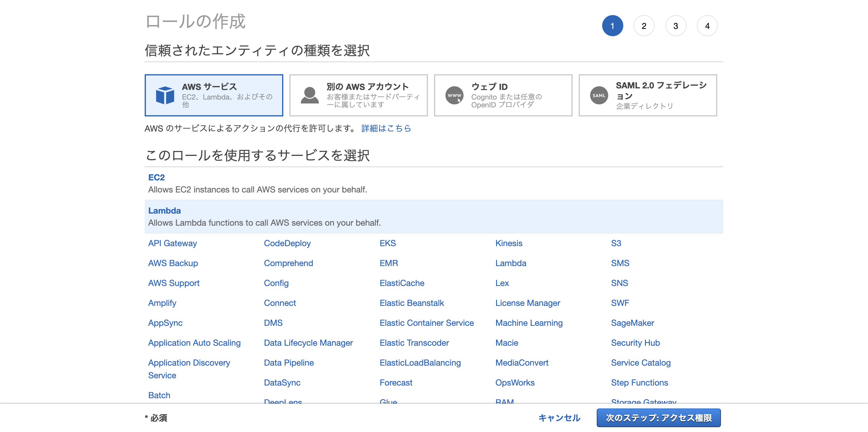Go to step 1 in the wizard
The width and height of the screenshot is (868, 432).
click(612, 26)
